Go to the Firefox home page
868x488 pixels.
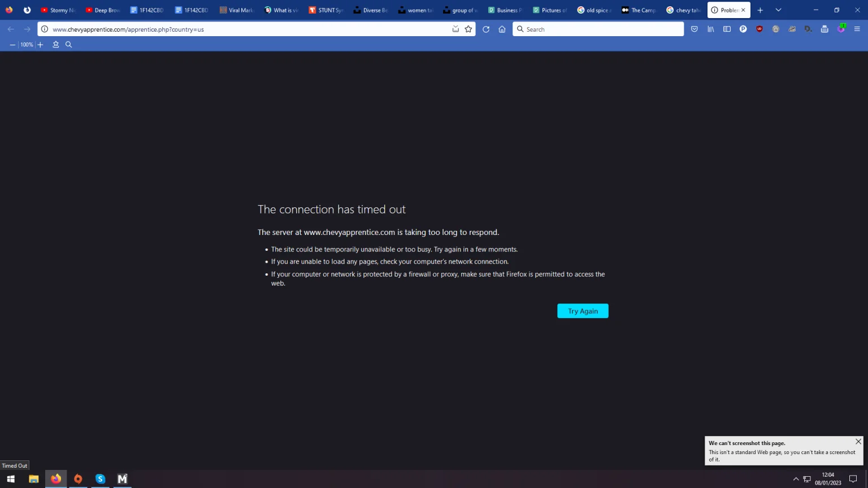tap(502, 29)
